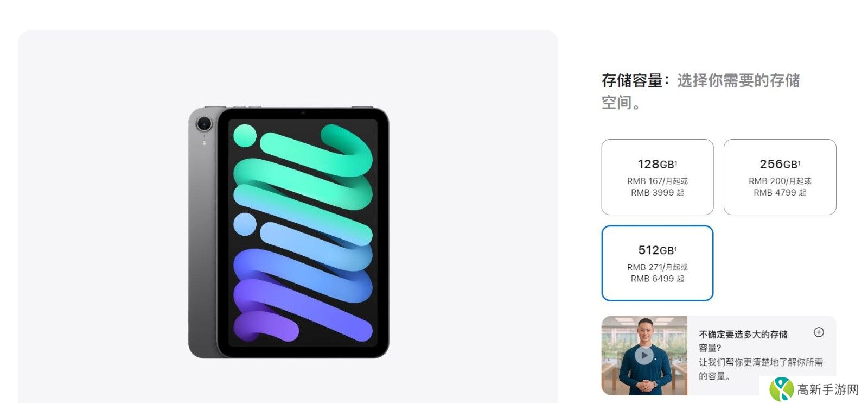The height and width of the screenshot is (403, 868).
Task: Click the 高新手游网 watermark text
Action: pos(828,389)
